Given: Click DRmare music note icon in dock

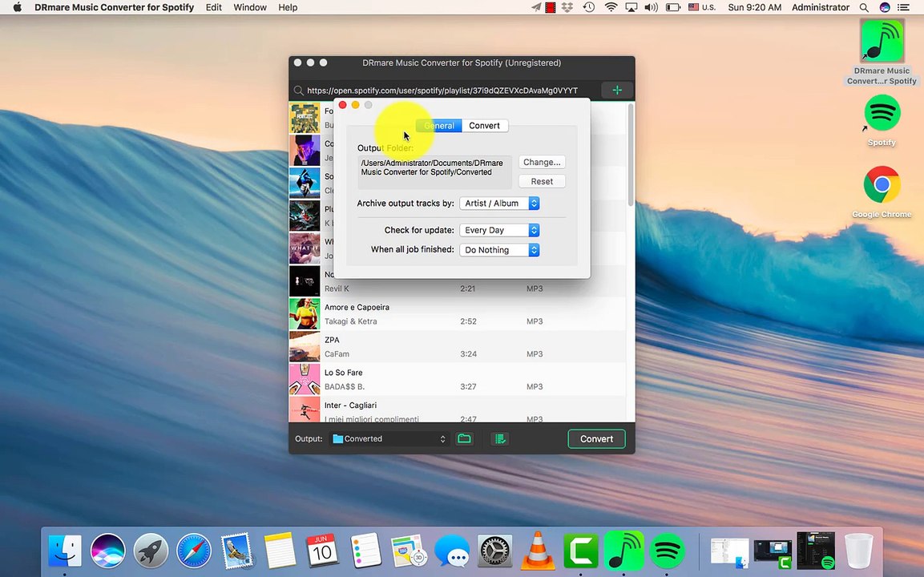Looking at the screenshot, I should 623,551.
